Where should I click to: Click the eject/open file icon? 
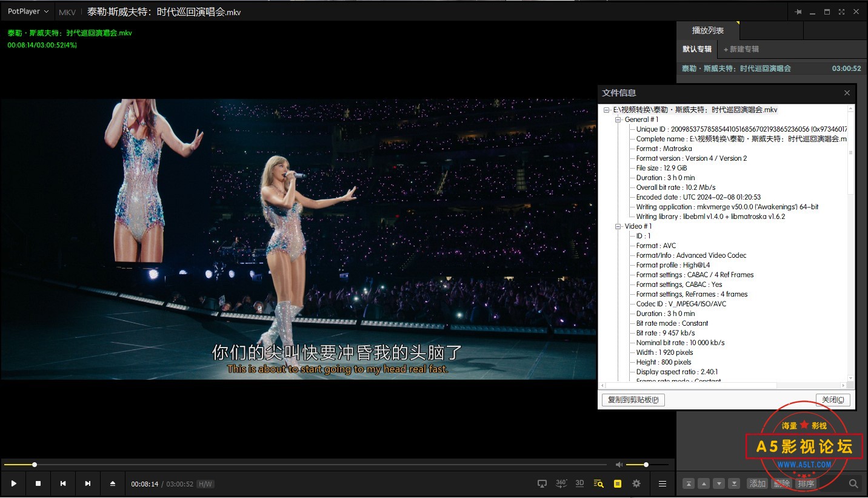pyautogui.click(x=113, y=483)
